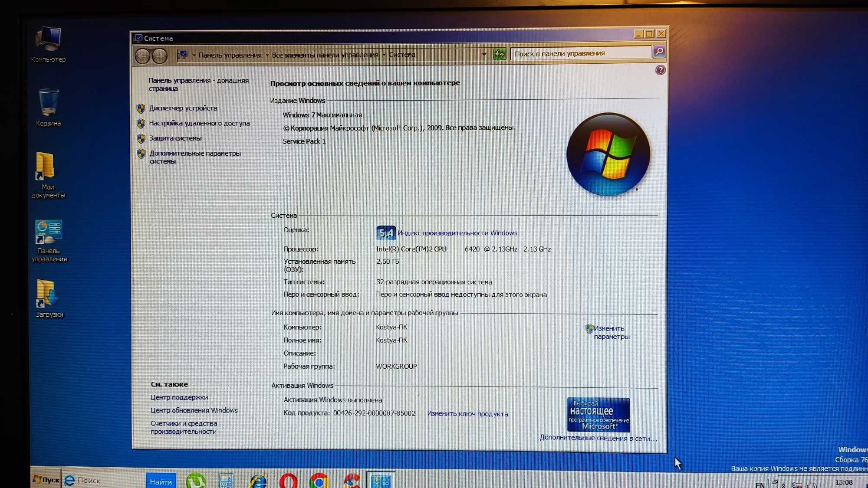The image size is (868, 488).
Task: Click the Поиск в панели управления field
Action: click(x=581, y=53)
